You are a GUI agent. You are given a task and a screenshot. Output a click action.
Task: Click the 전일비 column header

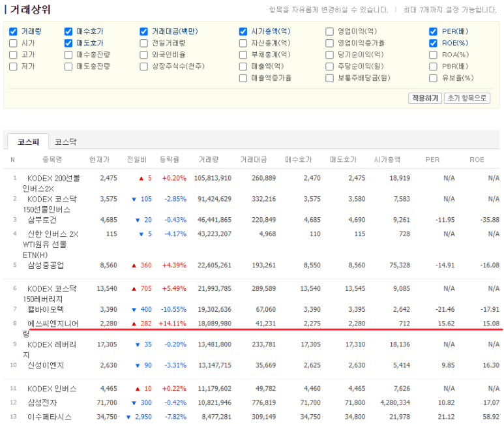(137, 160)
